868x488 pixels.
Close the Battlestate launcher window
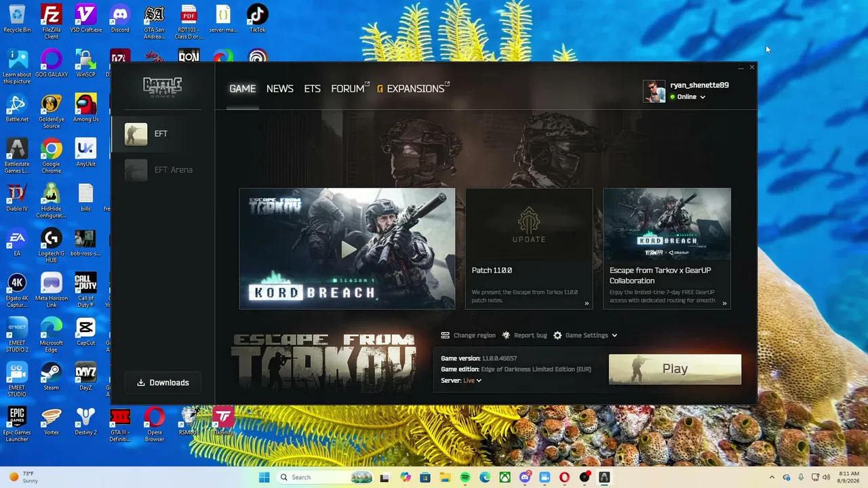(751, 68)
